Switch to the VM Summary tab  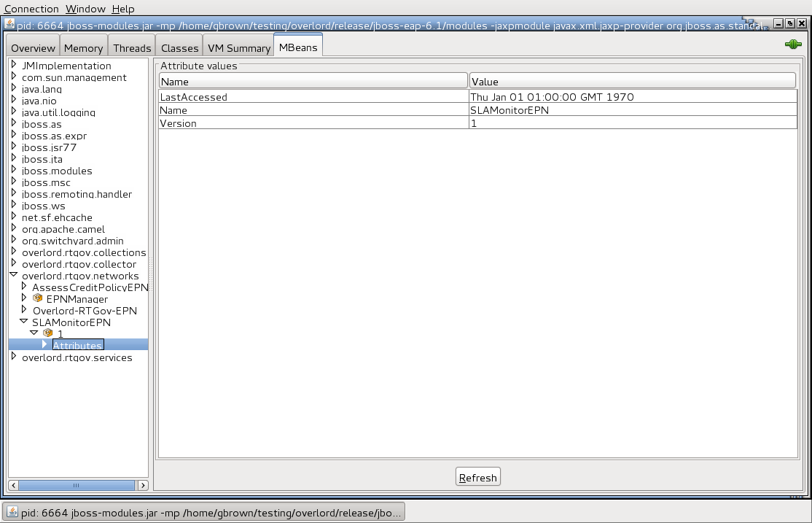click(238, 47)
